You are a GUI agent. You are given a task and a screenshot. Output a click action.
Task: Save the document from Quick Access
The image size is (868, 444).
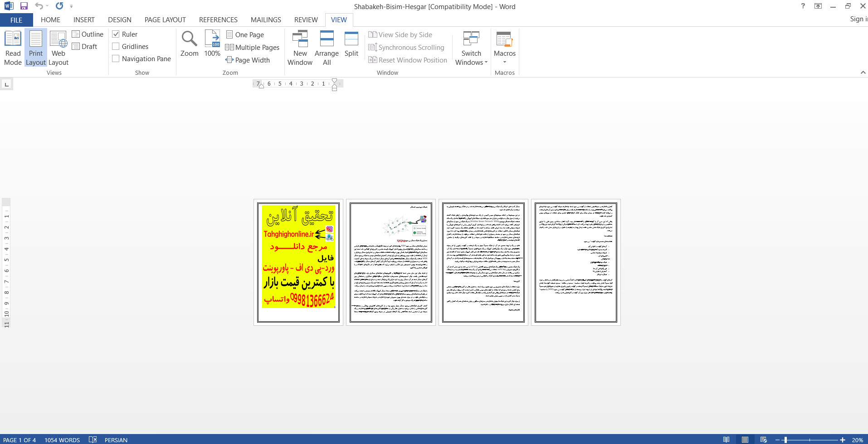point(24,6)
